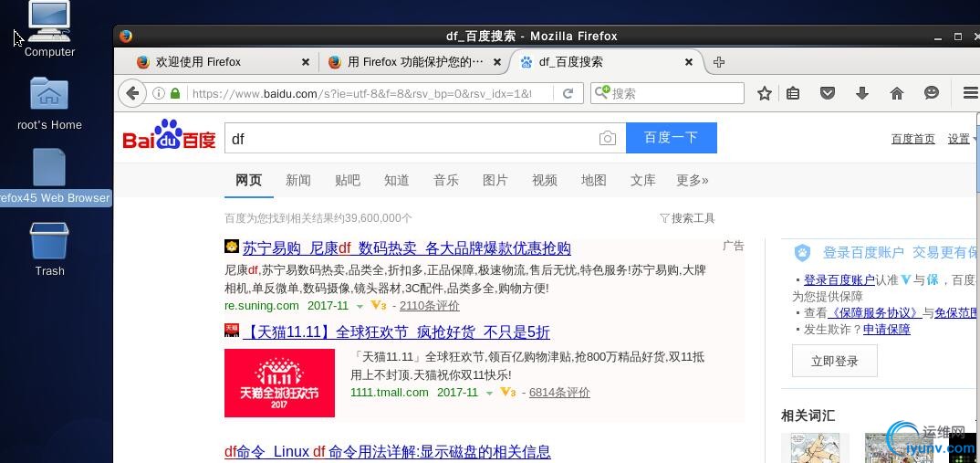Reload the page with the refresh icon

tap(568, 93)
